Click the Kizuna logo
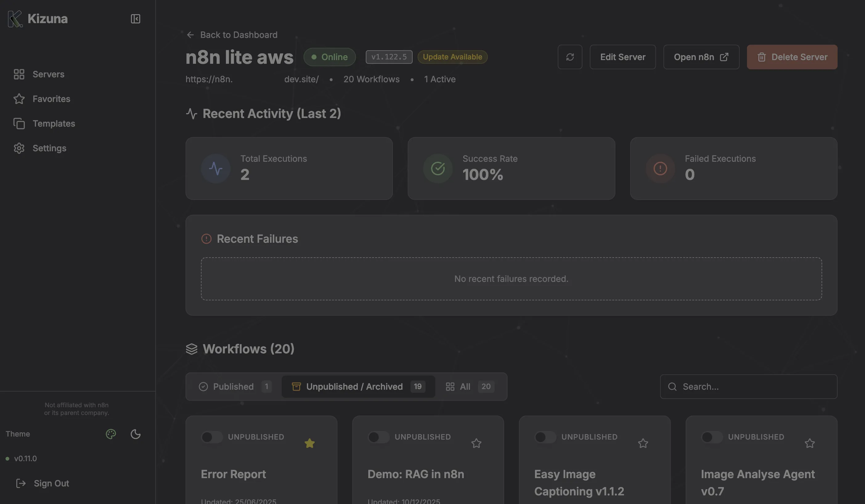This screenshot has width=865, height=504. [15, 19]
